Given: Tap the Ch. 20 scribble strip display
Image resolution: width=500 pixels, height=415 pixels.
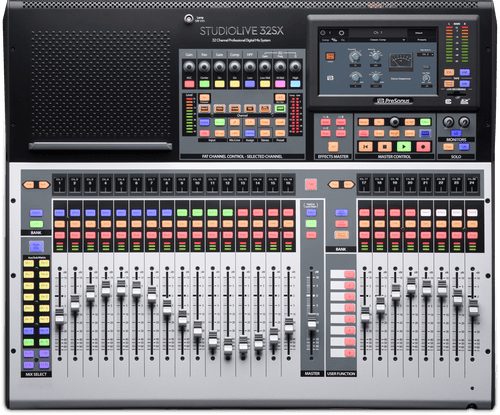Looking at the screenshot, I should 410,184.
